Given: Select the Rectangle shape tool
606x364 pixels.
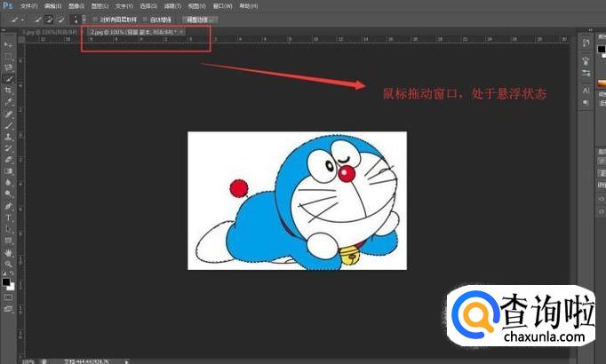Looking at the screenshot, I should (8, 241).
